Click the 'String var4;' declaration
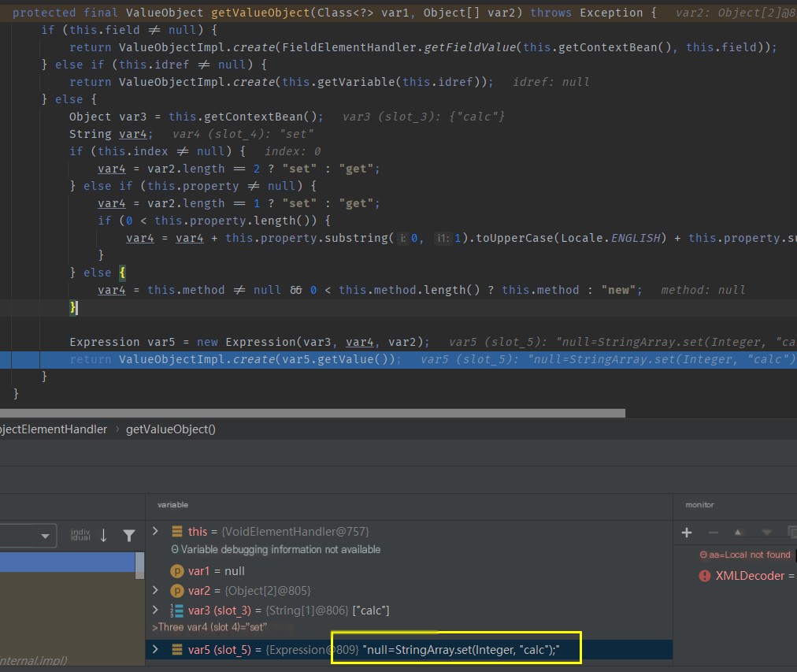This screenshot has height=672, width=797. click(111, 134)
